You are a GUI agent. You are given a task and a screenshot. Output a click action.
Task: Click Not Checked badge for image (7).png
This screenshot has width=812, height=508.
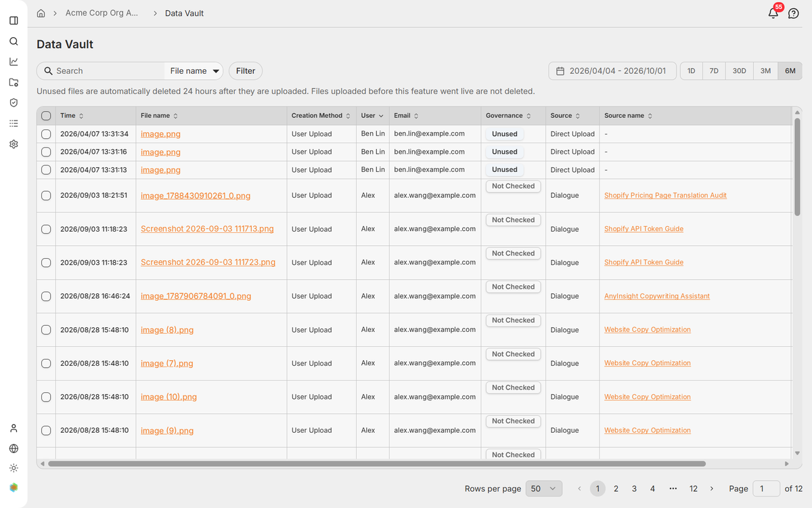pos(513,354)
